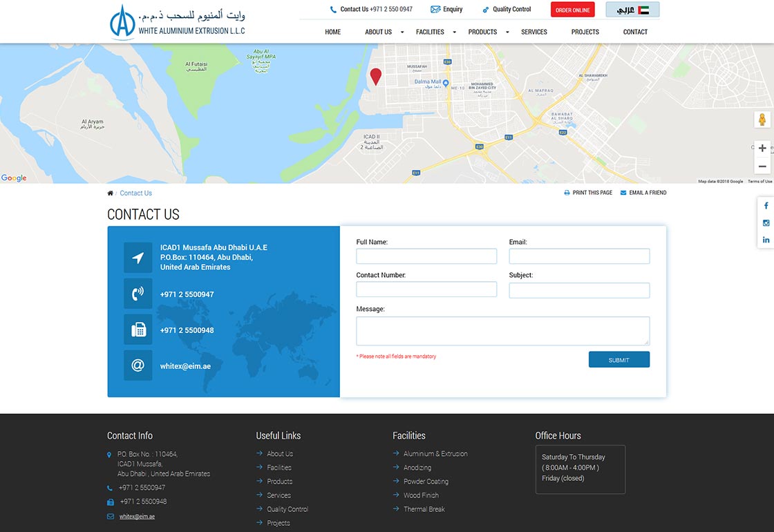Click the footer location pin icon

[x=109, y=455]
